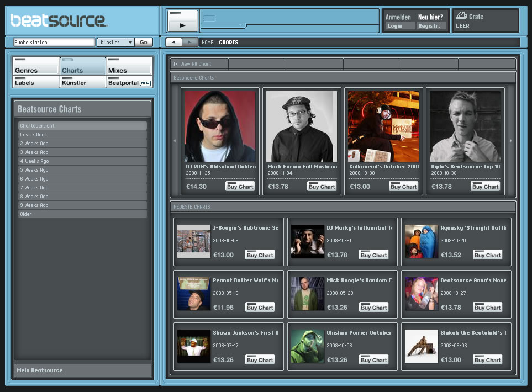Open Slakah the Beatchild's chart thumbnail
The width and height of the screenshot is (532, 392).
[422, 346]
